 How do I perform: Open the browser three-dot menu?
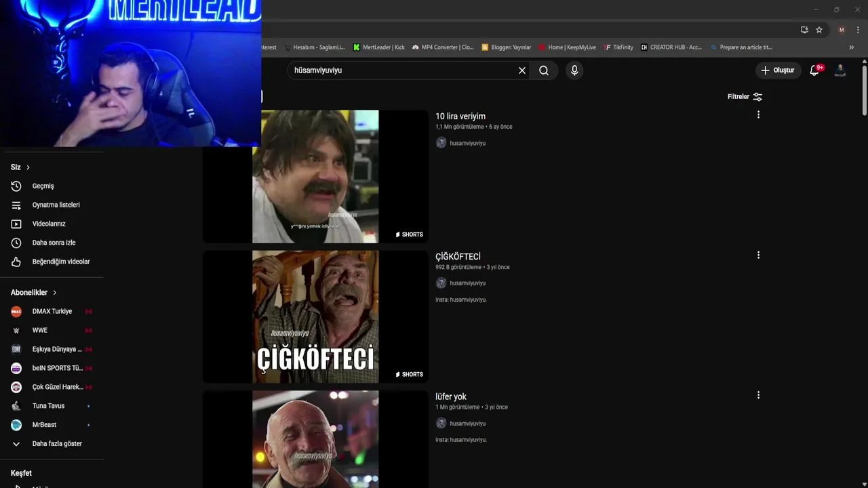[858, 30]
